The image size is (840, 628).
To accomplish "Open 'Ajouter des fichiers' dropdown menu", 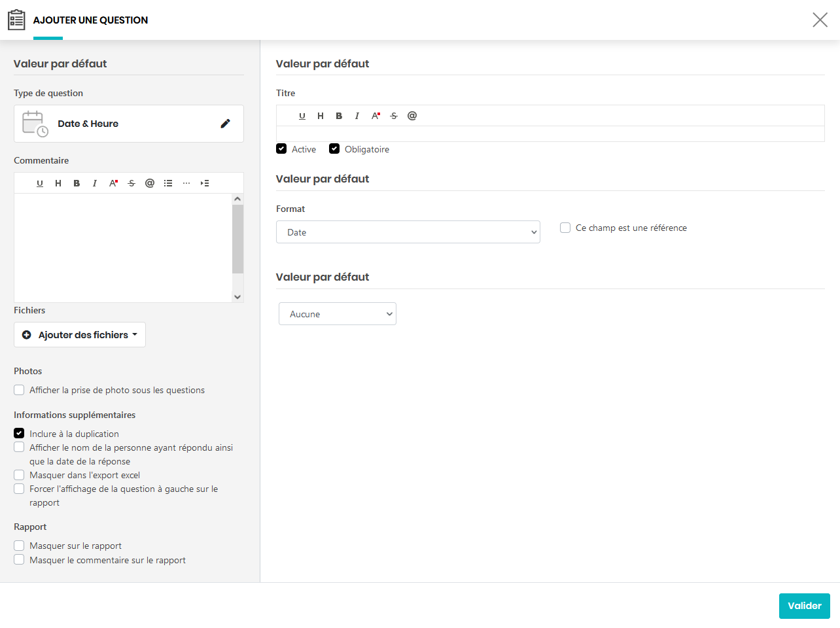I will [x=80, y=335].
